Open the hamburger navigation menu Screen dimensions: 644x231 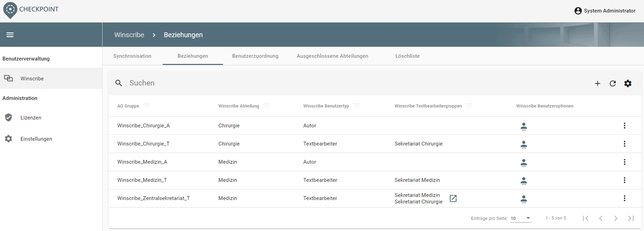pos(10,35)
